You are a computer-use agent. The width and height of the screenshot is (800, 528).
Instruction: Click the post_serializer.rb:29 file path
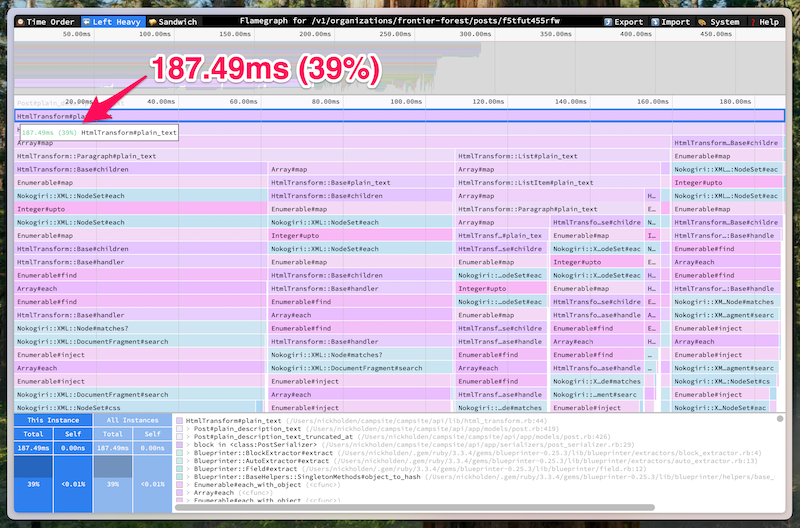click(478, 445)
